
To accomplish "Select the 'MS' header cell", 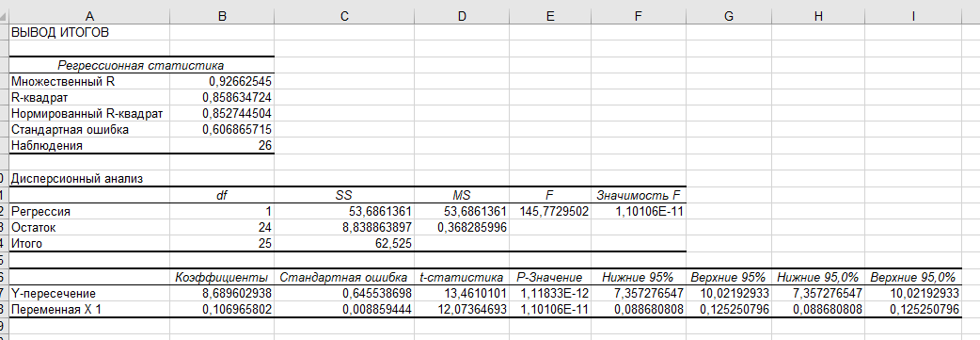I will 461,195.
